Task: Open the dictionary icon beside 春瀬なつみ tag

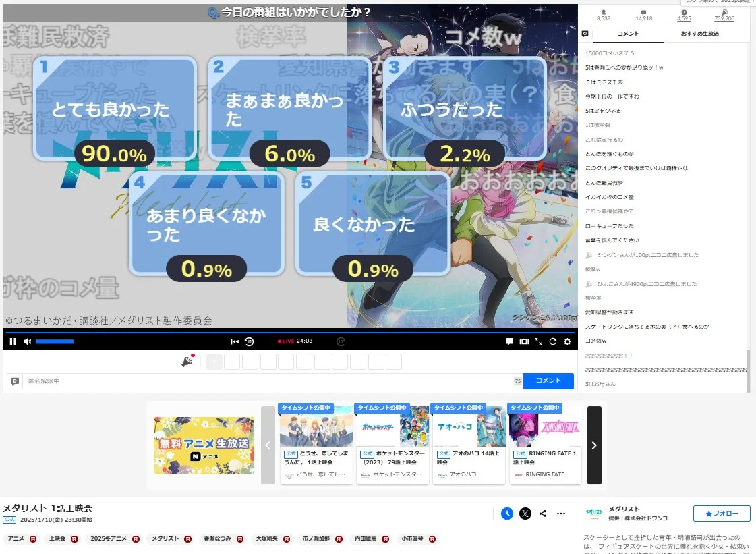Action: point(240,539)
